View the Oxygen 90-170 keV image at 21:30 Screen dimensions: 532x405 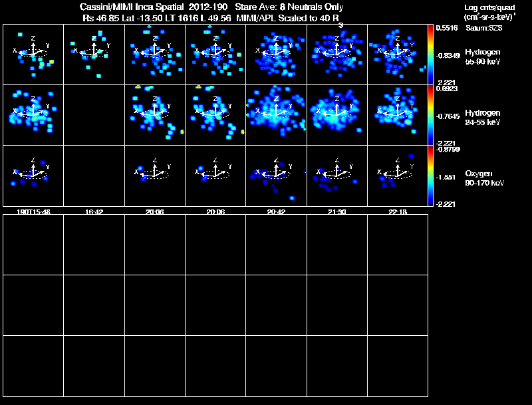pos(337,176)
